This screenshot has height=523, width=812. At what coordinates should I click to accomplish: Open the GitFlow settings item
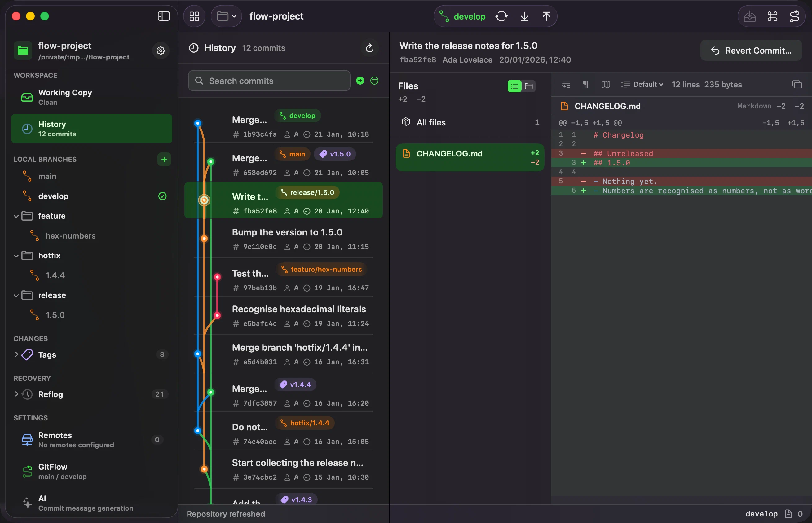pos(92,471)
